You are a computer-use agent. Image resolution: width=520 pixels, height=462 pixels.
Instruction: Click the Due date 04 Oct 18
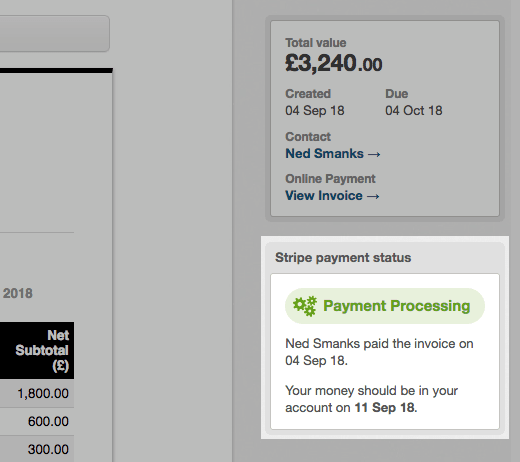414,111
